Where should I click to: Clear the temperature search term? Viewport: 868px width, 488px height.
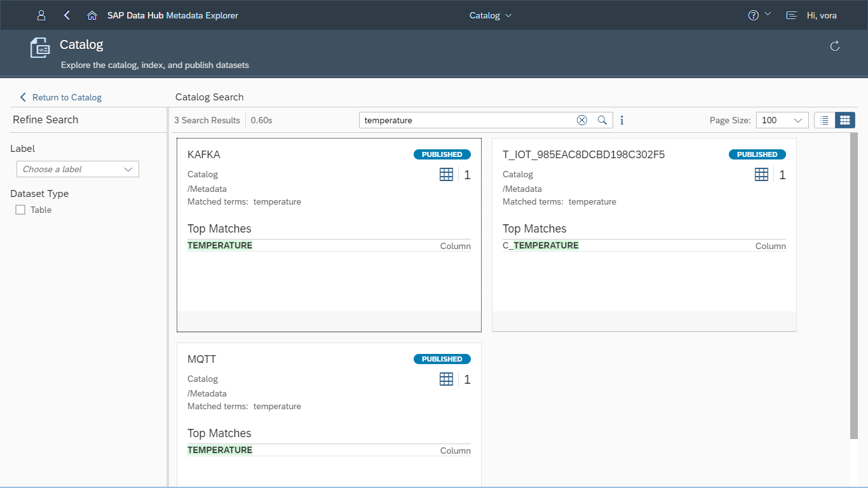pos(581,119)
